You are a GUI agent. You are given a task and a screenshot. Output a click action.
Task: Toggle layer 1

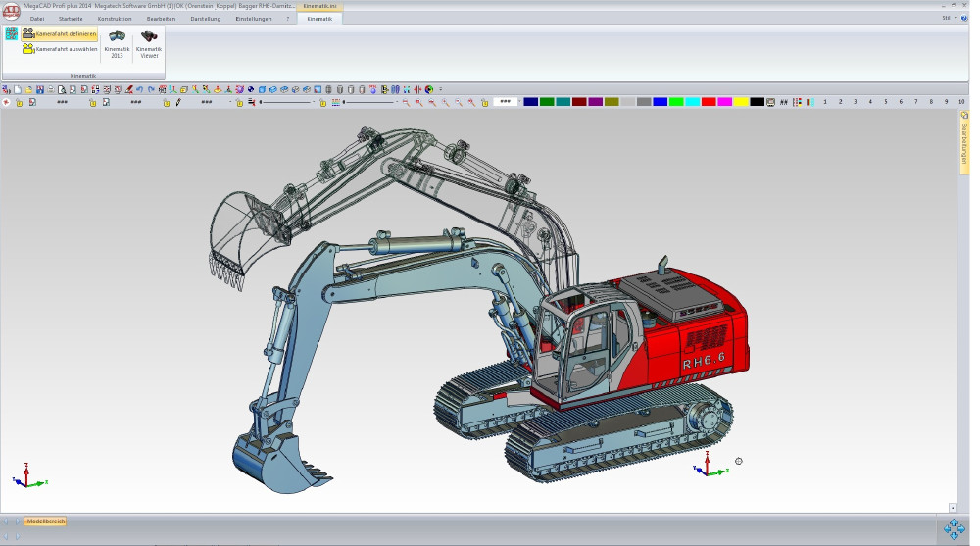point(825,101)
